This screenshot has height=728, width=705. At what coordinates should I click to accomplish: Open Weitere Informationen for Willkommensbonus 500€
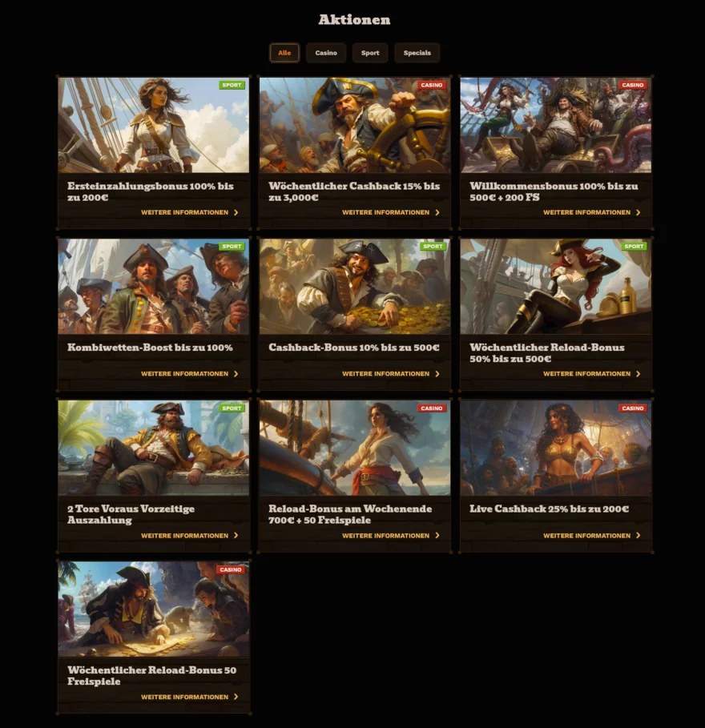point(592,212)
